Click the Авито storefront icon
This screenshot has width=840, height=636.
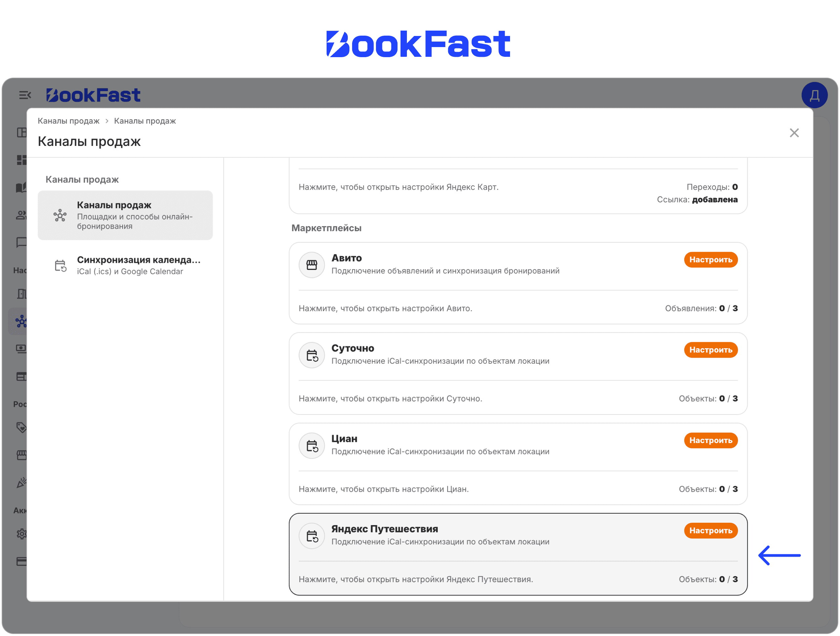pyautogui.click(x=311, y=265)
